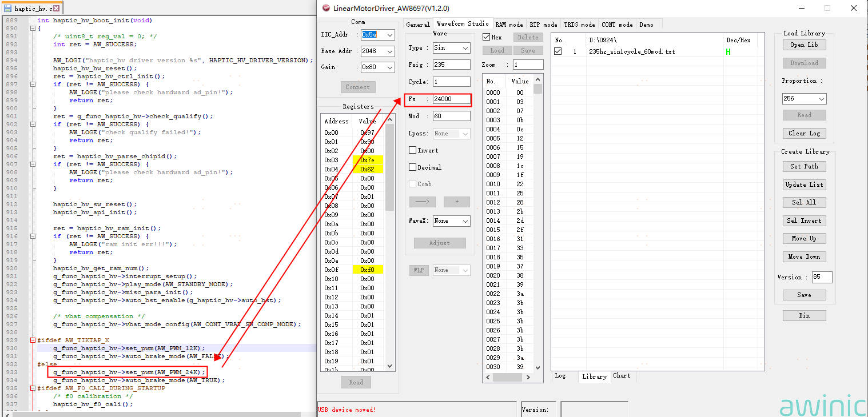868x417 pixels.
Task: Click the Fsig input field
Action: point(451,65)
